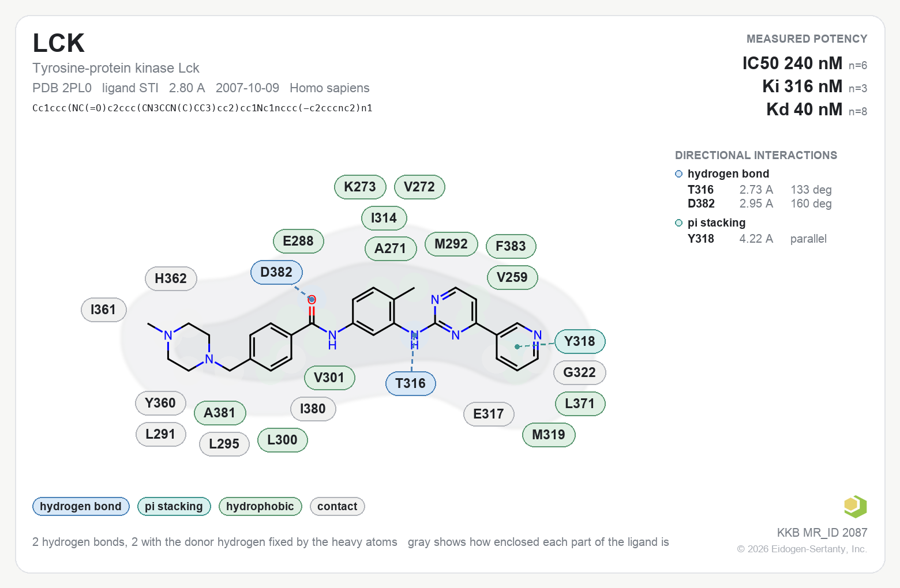
Task: Click the A271 residue bubble
Action: point(391,248)
